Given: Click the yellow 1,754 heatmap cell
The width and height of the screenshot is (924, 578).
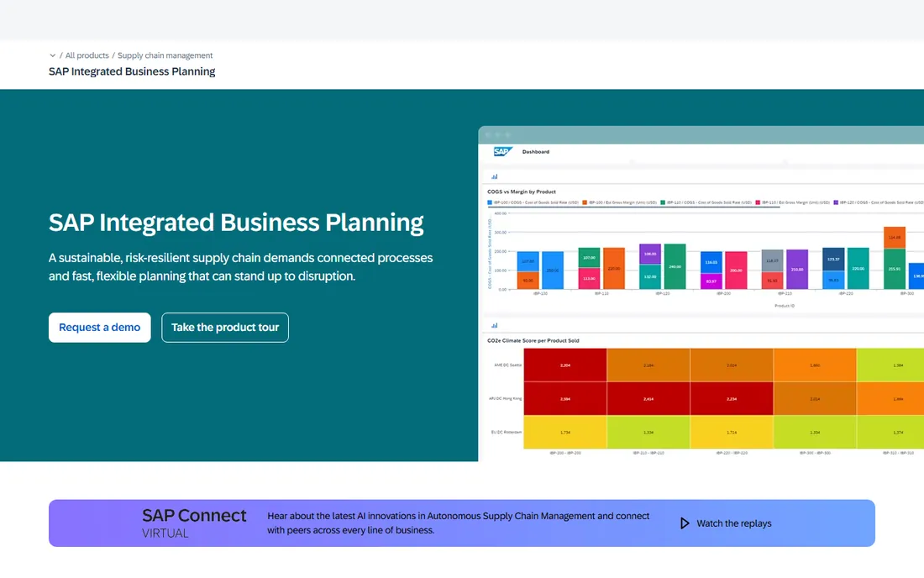Looking at the screenshot, I should click(565, 433).
